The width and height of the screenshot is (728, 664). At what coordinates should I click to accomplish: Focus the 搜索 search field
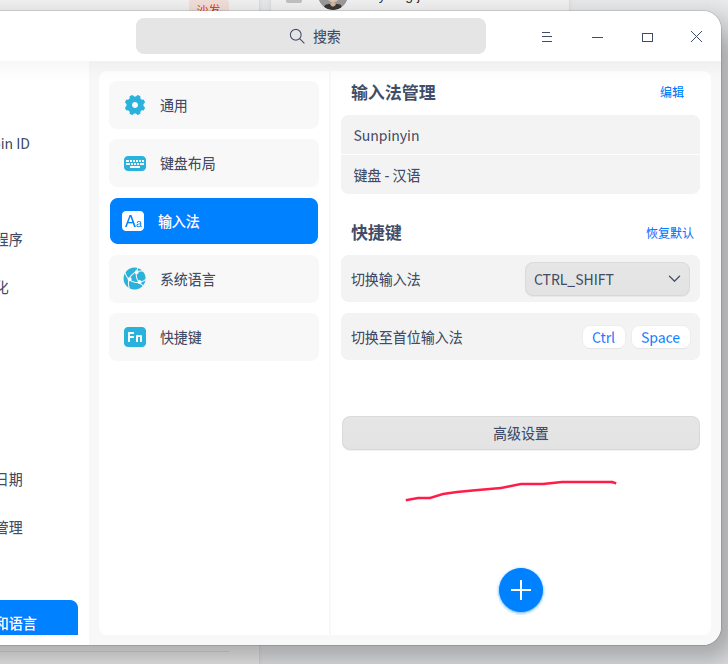311,36
